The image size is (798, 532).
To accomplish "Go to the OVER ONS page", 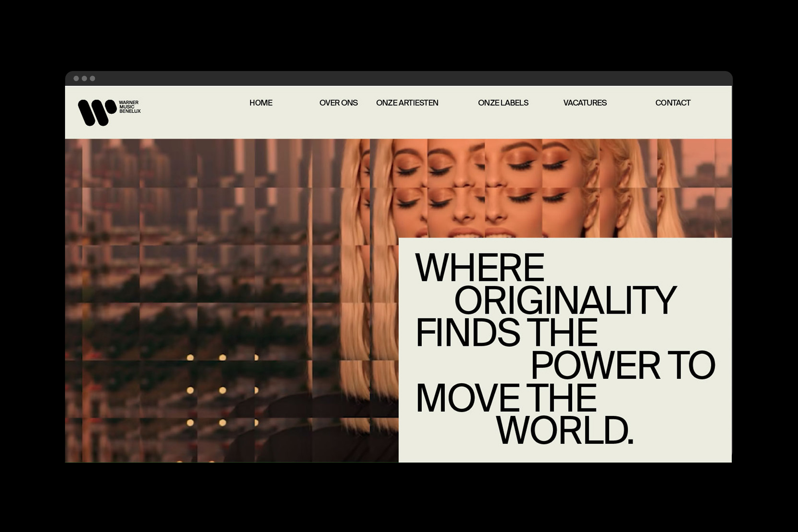I will pyautogui.click(x=338, y=103).
